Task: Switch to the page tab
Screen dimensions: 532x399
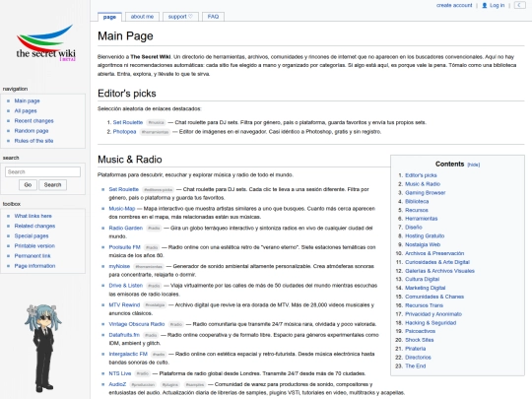Action: point(109,17)
